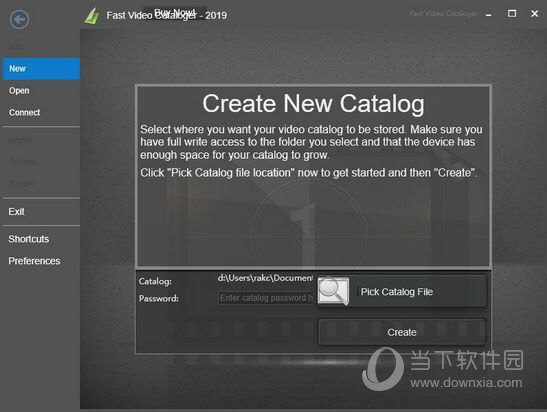This screenshot has width=547, height=412.
Task: Click the Catalog path d:\Users\rakc\Documen text
Action: (265, 278)
